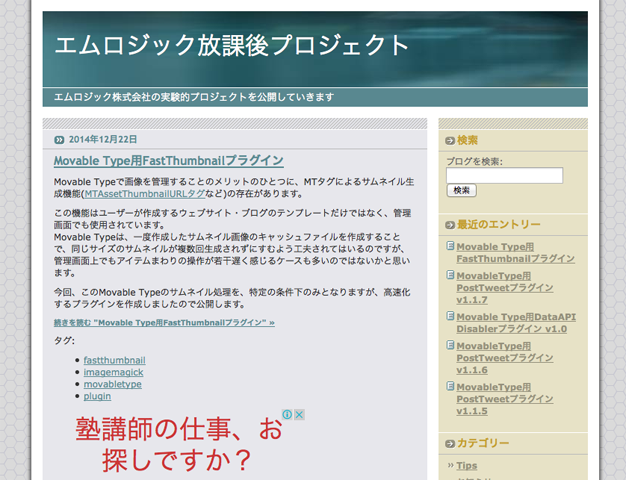Click document icon beside PostTweet v1.1.5 entry
Viewport: 626px width, 480px height.
click(x=450, y=386)
